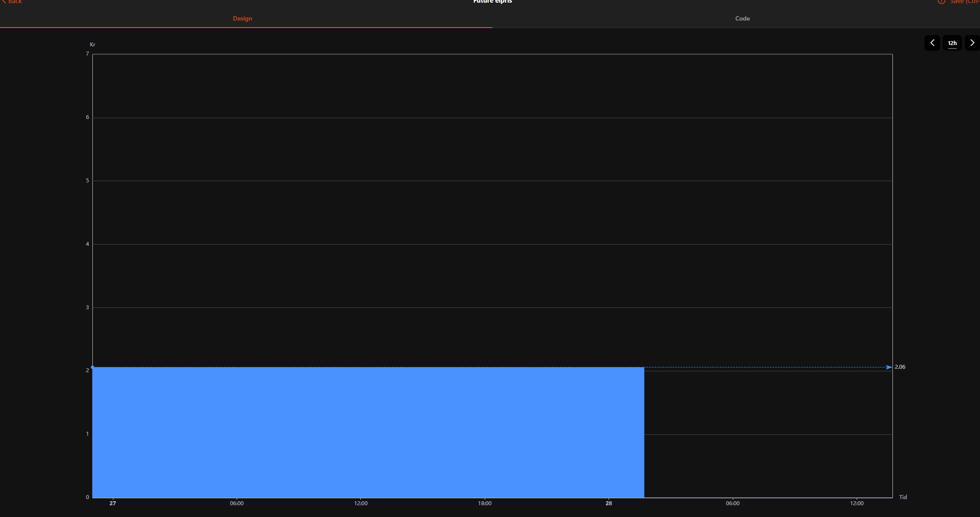Click the day 27 date label
Image resolution: width=980 pixels, height=517 pixels.
[113, 503]
